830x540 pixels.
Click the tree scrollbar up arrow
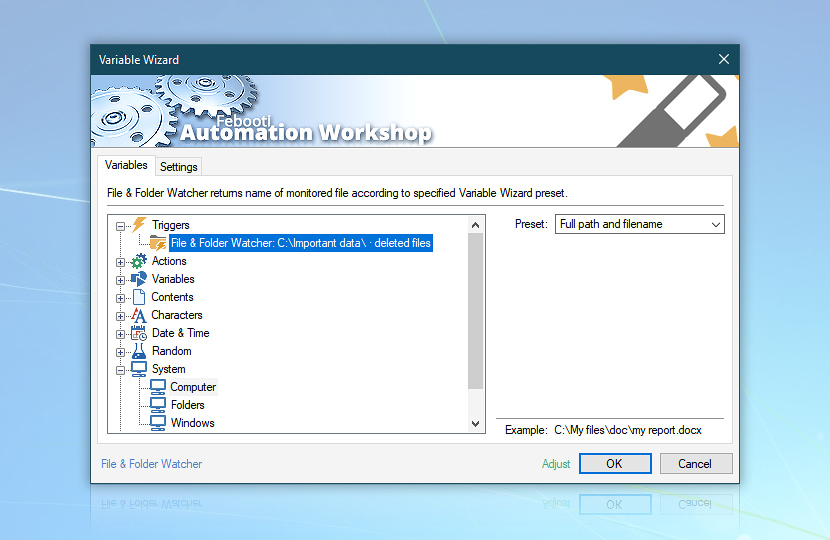pos(476,225)
